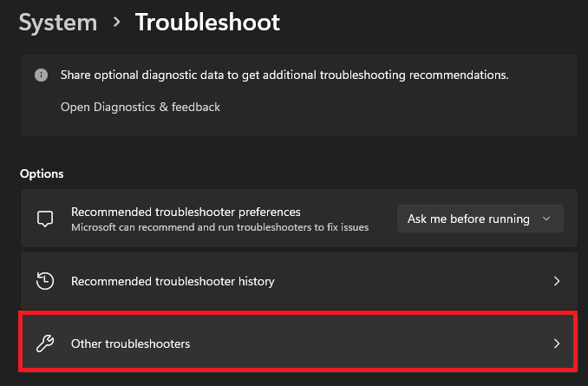The image size is (588, 386).
Task: Click the down arrow in preferences dropdown
Action: click(x=546, y=219)
